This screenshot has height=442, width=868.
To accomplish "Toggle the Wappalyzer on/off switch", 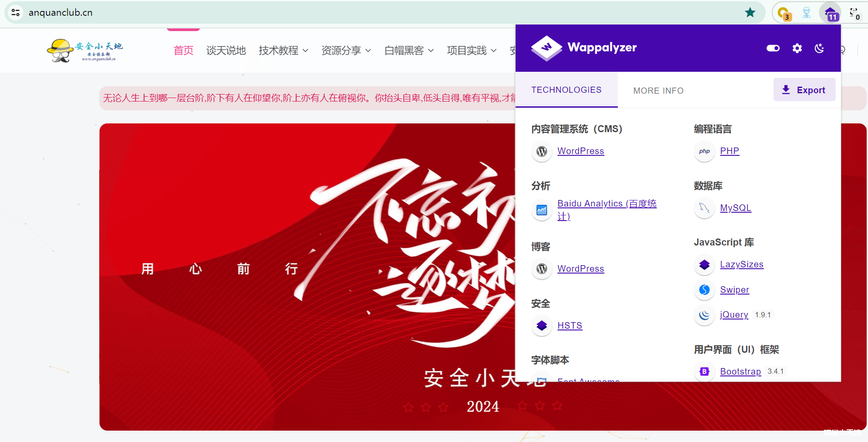I will pos(773,48).
